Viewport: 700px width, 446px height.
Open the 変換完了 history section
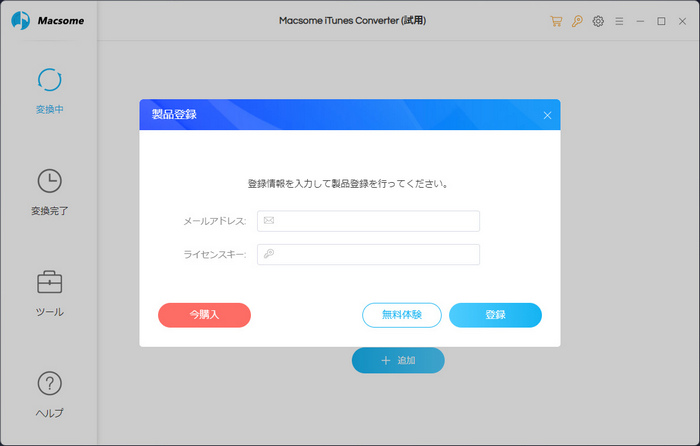[49, 192]
